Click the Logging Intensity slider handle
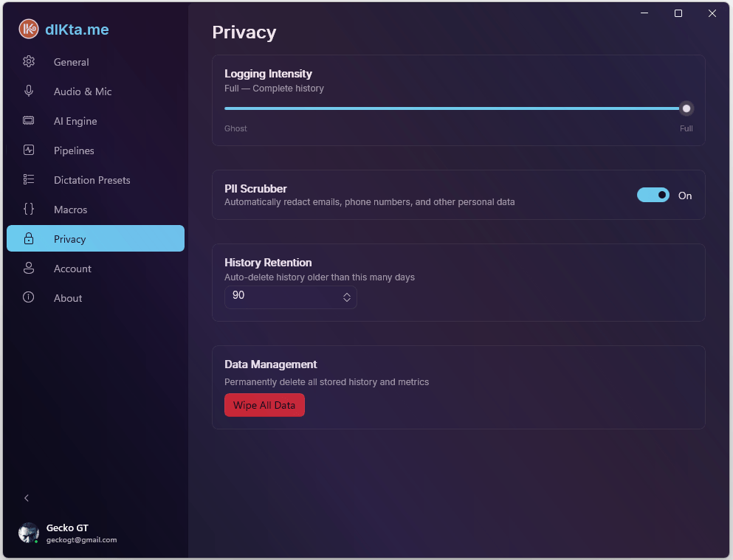 coord(686,108)
